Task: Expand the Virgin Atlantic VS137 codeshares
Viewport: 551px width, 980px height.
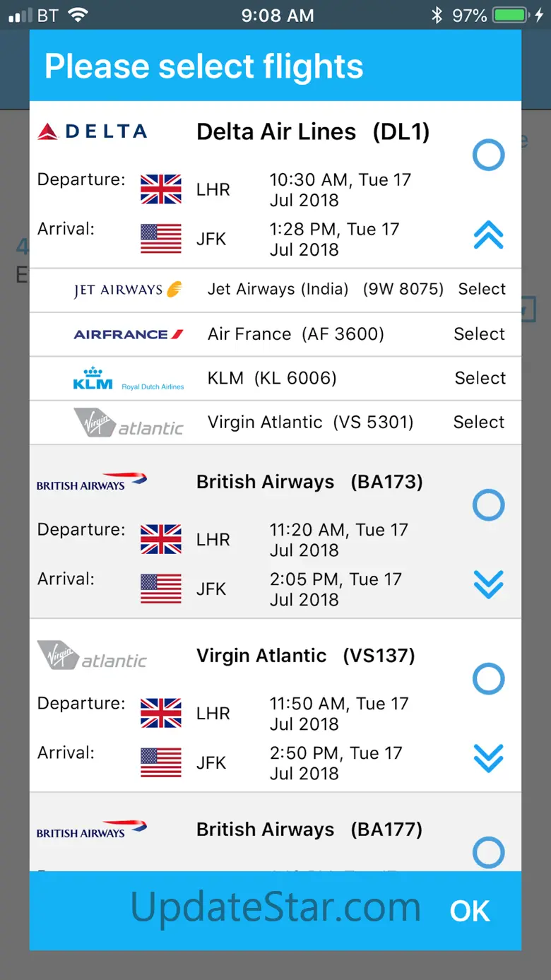Action: click(x=488, y=758)
